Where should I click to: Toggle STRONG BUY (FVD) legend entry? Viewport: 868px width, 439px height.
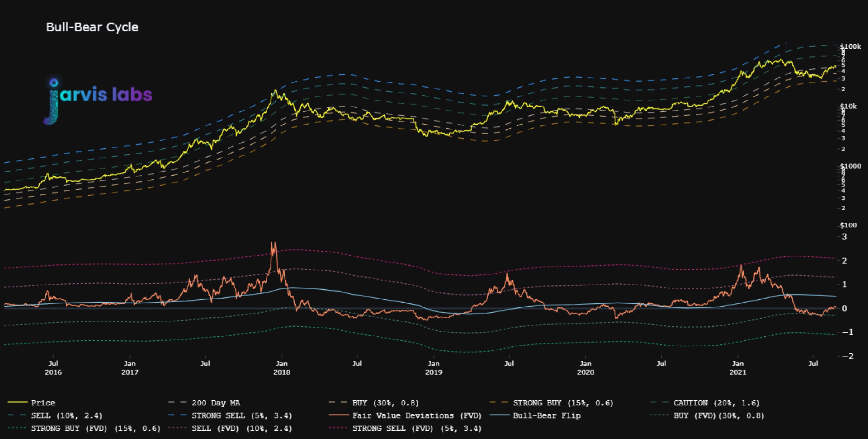pos(95,428)
